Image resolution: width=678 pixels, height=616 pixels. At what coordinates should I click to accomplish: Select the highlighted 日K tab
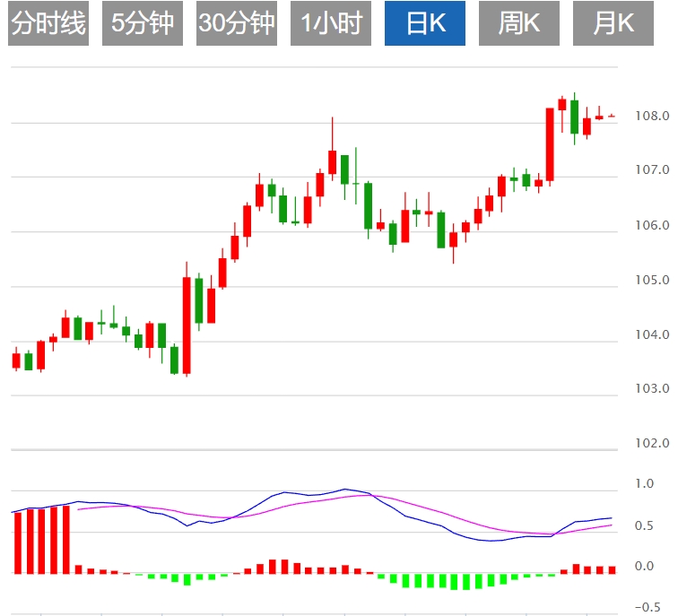tap(425, 23)
